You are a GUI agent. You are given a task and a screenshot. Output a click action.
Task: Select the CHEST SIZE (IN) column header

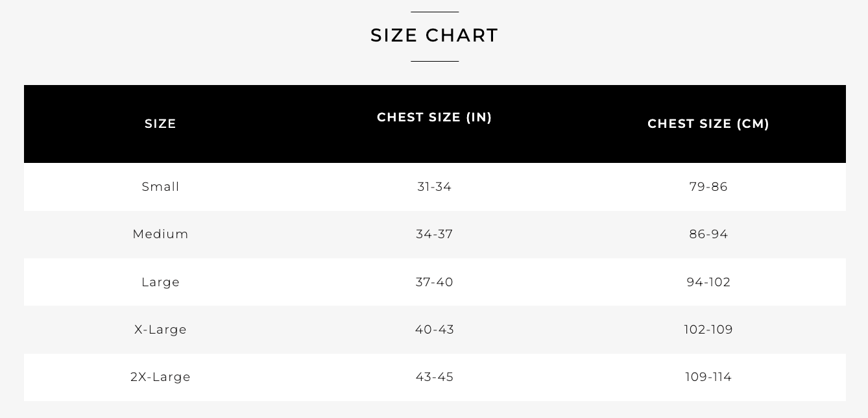point(434,117)
